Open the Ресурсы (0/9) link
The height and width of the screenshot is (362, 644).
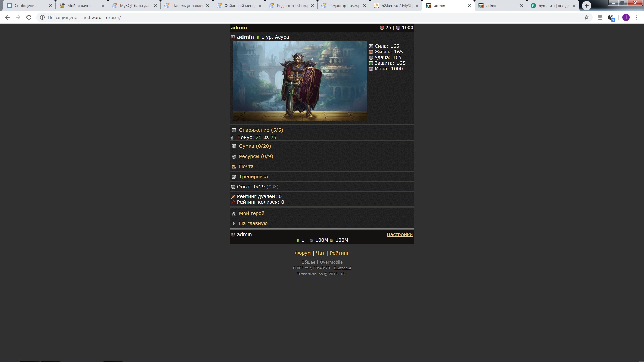pyautogui.click(x=256, y=156)
